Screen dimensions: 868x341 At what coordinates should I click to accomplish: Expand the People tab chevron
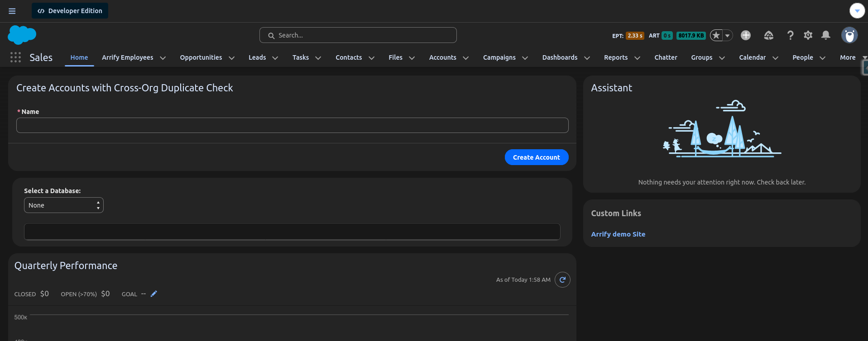[823, 58]
